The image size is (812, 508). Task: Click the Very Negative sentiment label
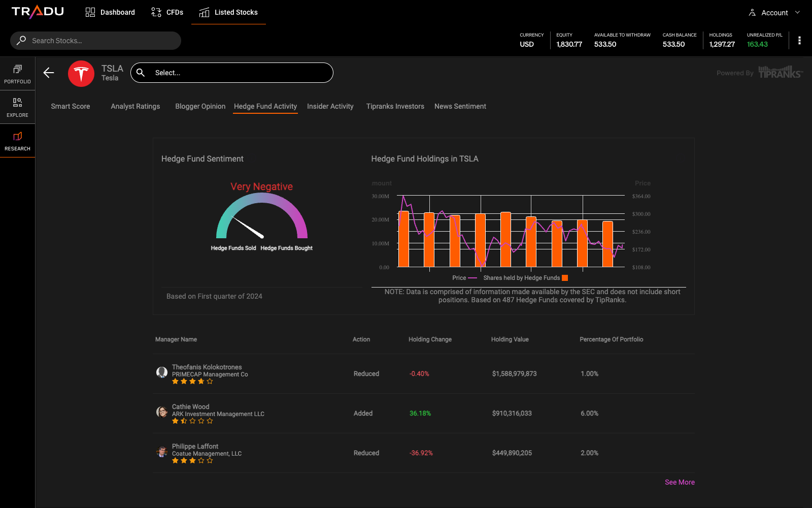click(x=262, y=186)
